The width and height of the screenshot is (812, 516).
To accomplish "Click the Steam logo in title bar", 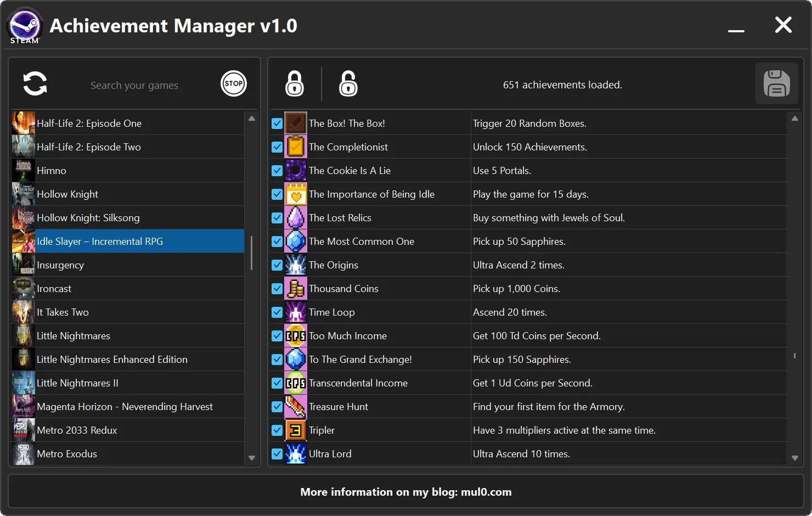I will tap(25, 26).
